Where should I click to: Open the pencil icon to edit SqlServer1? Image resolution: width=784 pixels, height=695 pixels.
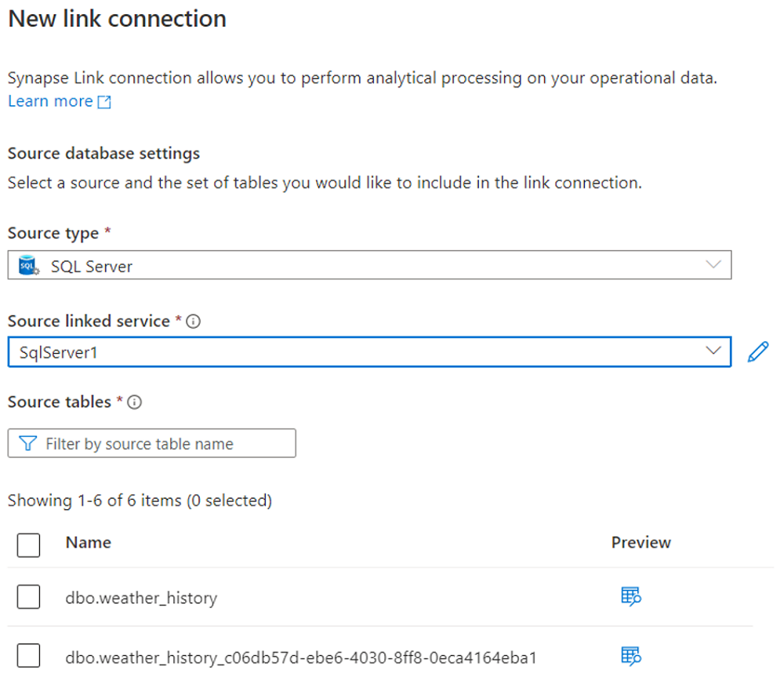[x=757, y=351]
